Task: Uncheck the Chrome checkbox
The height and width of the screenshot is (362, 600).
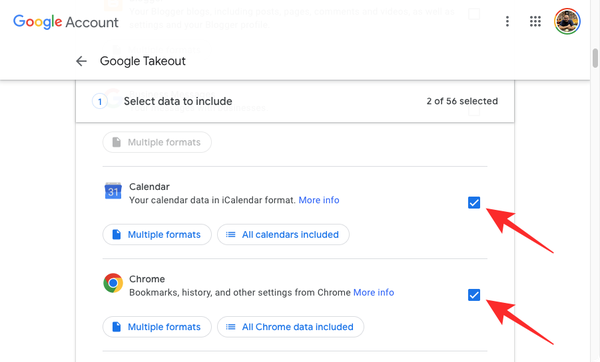Action: coord(474,295)
